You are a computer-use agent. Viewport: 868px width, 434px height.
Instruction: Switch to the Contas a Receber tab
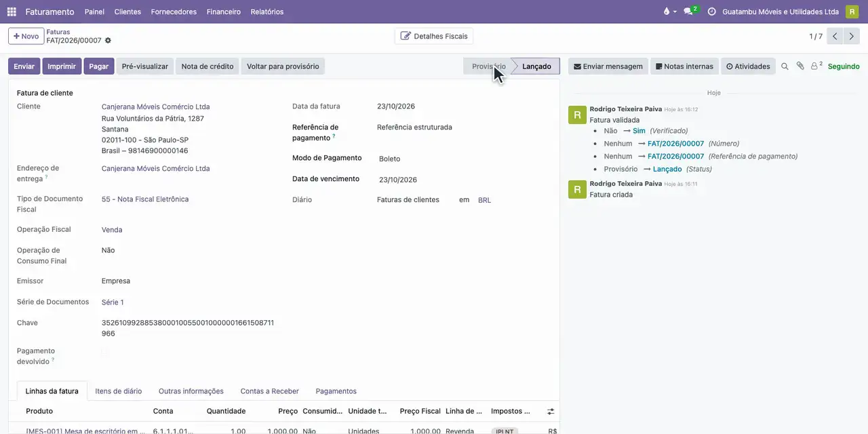[x=270, y=391]
